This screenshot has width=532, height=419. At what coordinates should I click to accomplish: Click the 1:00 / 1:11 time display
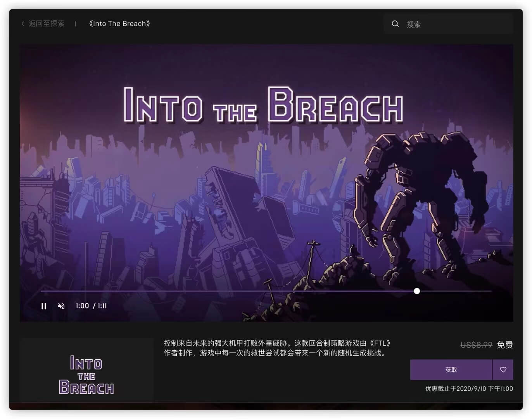pos(91,306)
